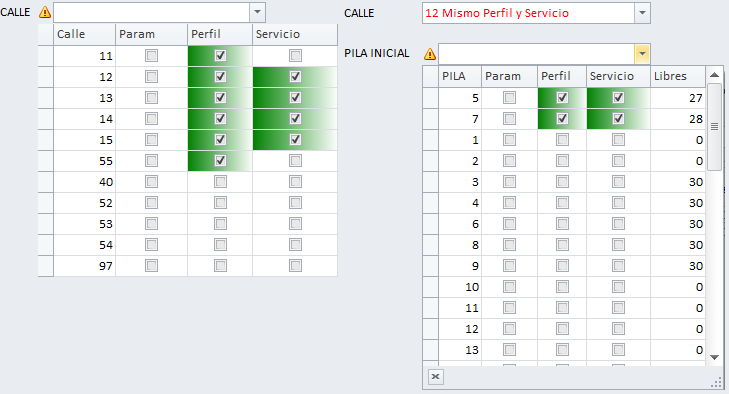This screenshot has width=729, height=394.
Task: Select the Calle cell '40'
Action: click(x=85, y=181)
